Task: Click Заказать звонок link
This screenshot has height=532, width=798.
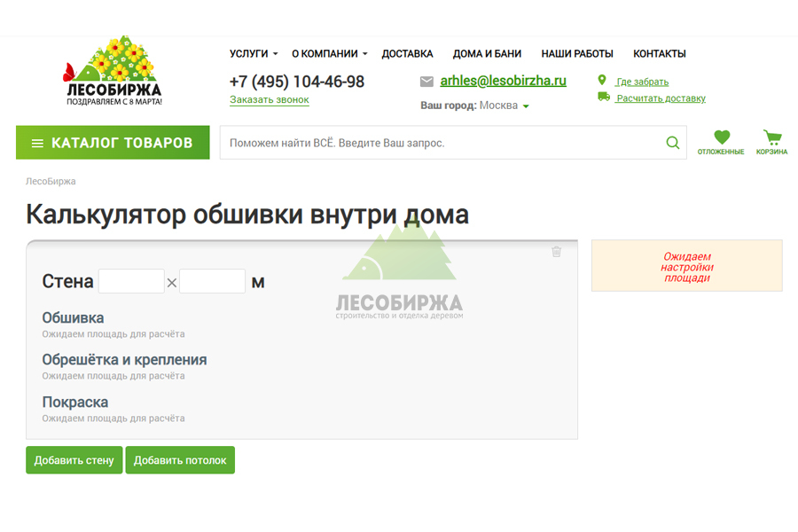Action: coord(270,100)
